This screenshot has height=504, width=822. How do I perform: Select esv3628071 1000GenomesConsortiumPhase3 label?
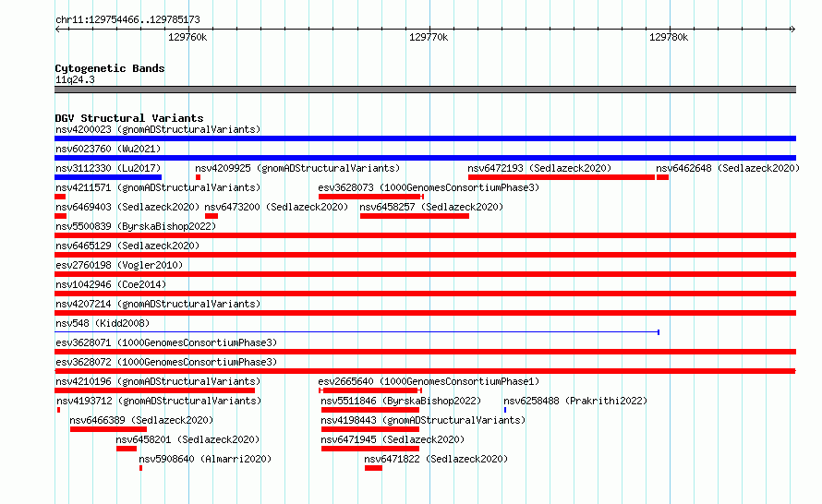166,342
